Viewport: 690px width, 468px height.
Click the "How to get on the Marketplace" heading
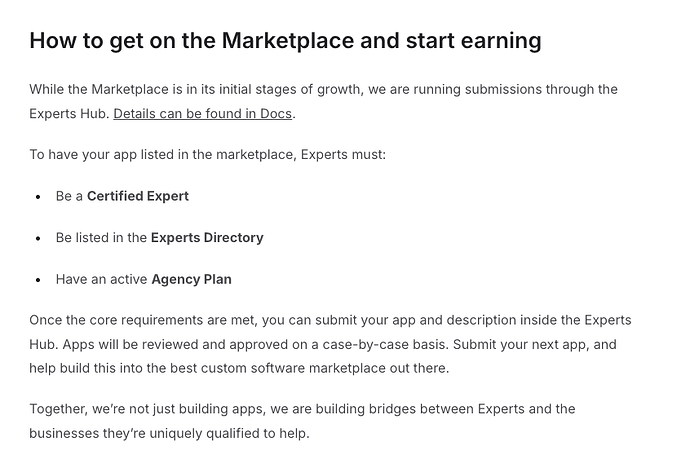(x=285, y=40)
